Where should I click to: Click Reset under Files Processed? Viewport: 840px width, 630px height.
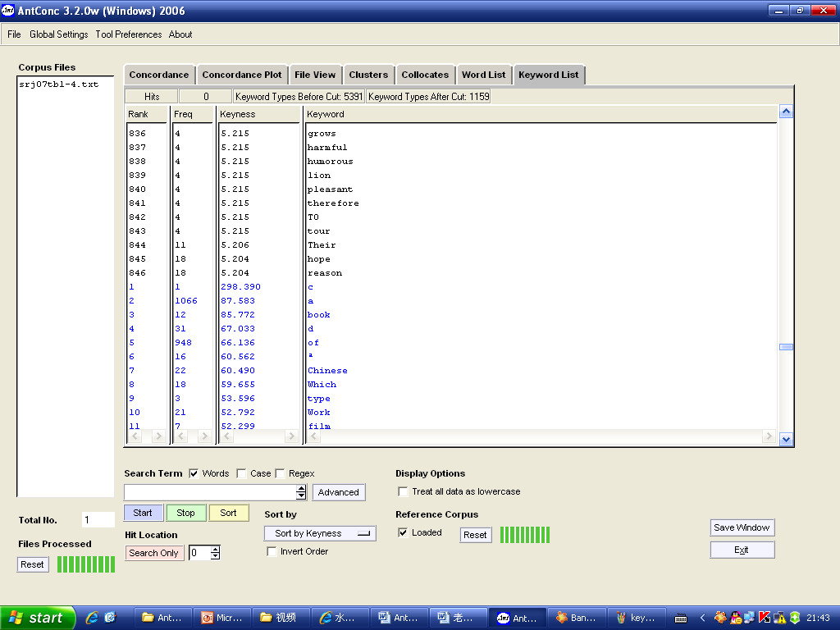pyautogui.click(x=32, y=564)
